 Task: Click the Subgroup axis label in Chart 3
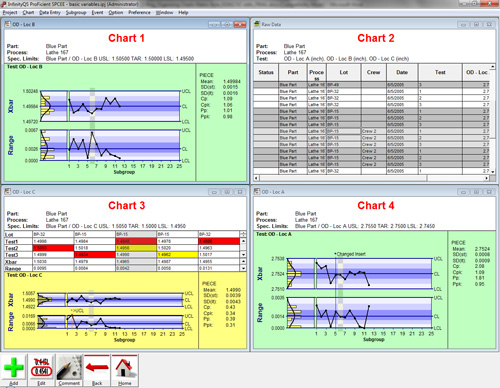(124, 340)
